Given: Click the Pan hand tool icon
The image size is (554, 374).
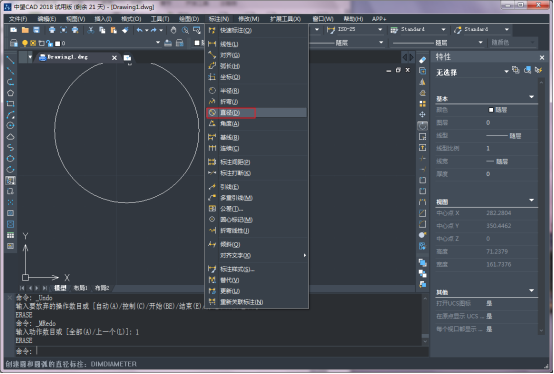Looking at the screenshot, I should point(173,30).
